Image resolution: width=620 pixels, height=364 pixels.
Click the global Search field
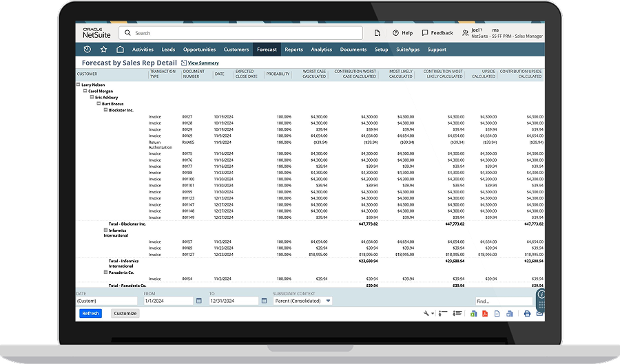pyautogui.click(x=241, y=33)
